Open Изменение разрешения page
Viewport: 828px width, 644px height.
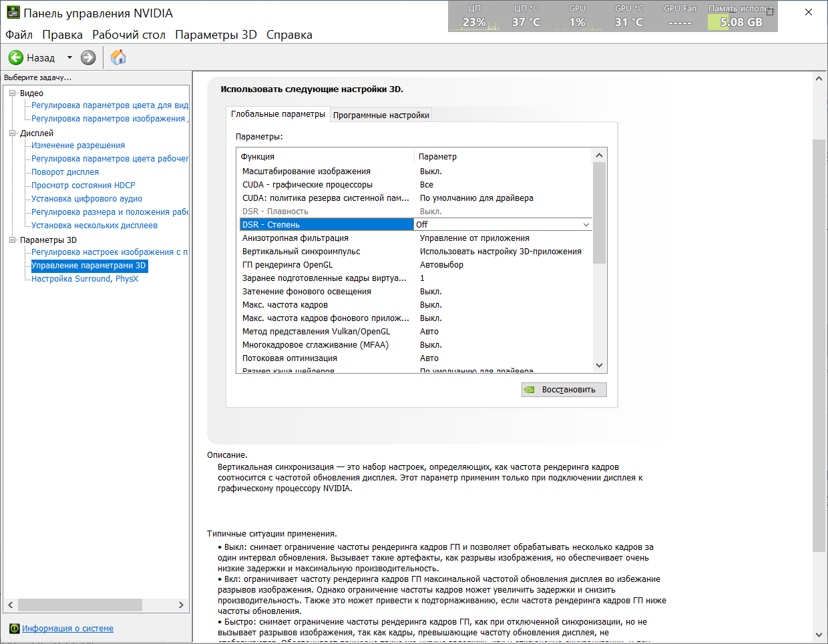click(78, 145)
